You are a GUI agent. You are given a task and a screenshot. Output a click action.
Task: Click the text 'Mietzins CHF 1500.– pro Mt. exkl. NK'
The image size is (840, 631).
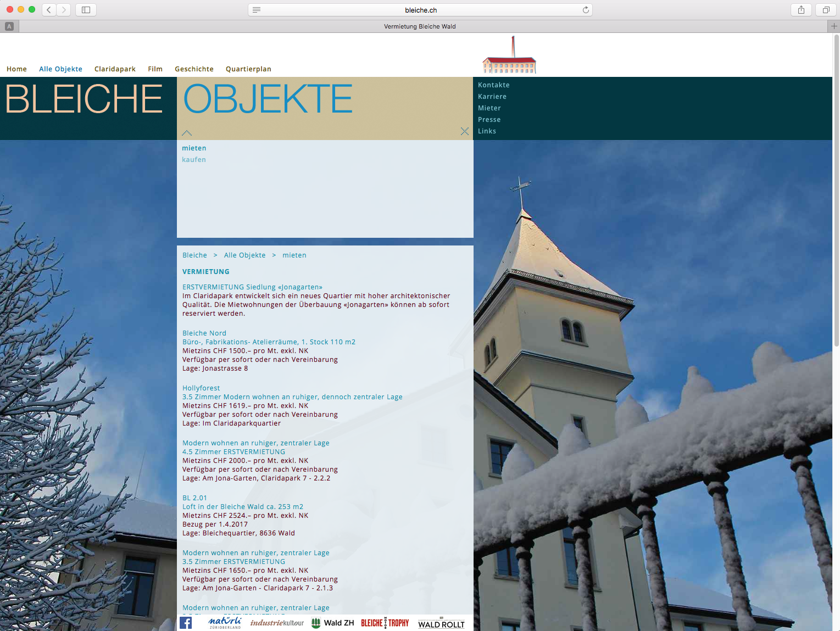[245, 351]
